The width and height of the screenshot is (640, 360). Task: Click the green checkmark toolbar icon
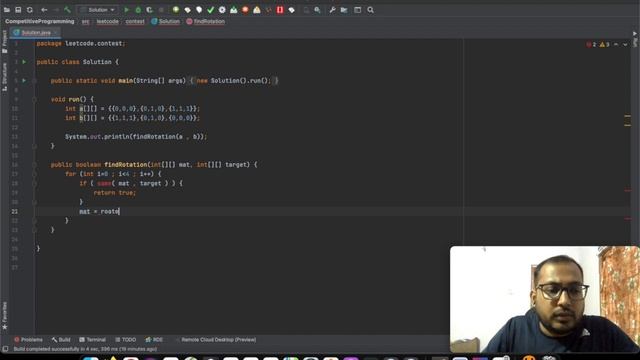pyautogui.click(x=211, y=10)
